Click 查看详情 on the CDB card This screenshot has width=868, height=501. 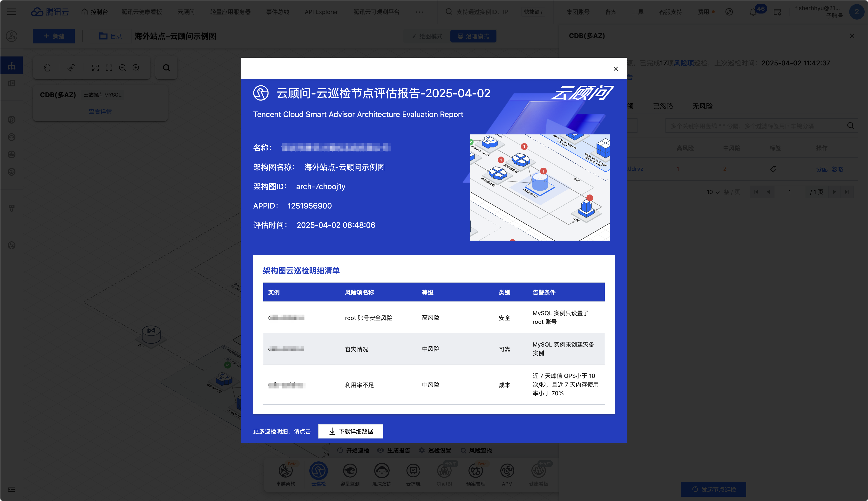pyautogui.click(x=100, y=111)
